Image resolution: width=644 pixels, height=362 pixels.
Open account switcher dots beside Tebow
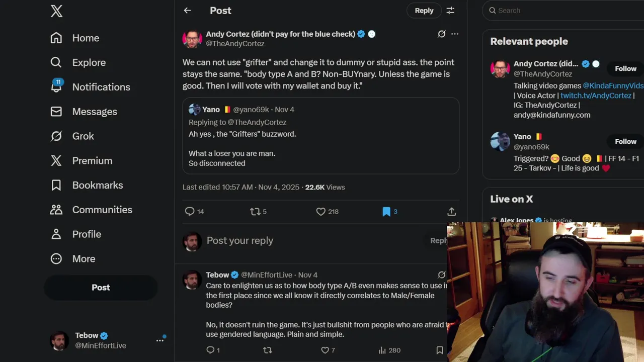(x=160, y=340)
